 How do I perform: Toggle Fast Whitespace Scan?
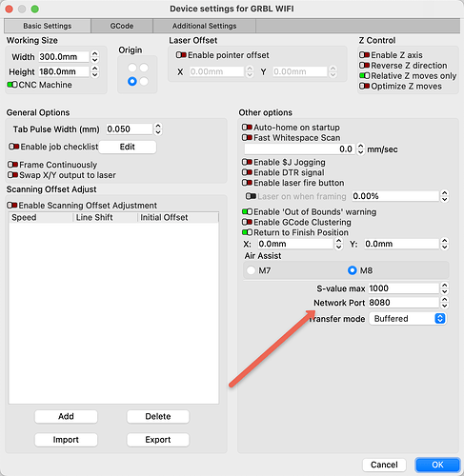point(247,138)
